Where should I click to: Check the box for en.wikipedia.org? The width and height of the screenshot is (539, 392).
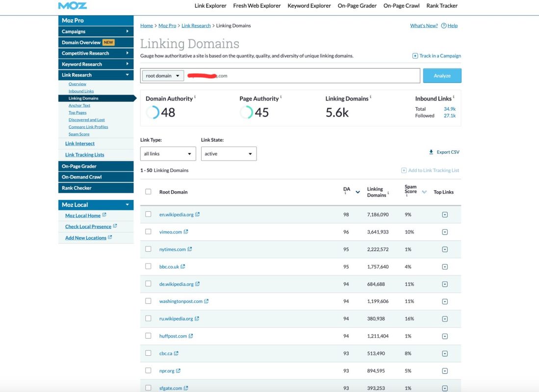148,214
